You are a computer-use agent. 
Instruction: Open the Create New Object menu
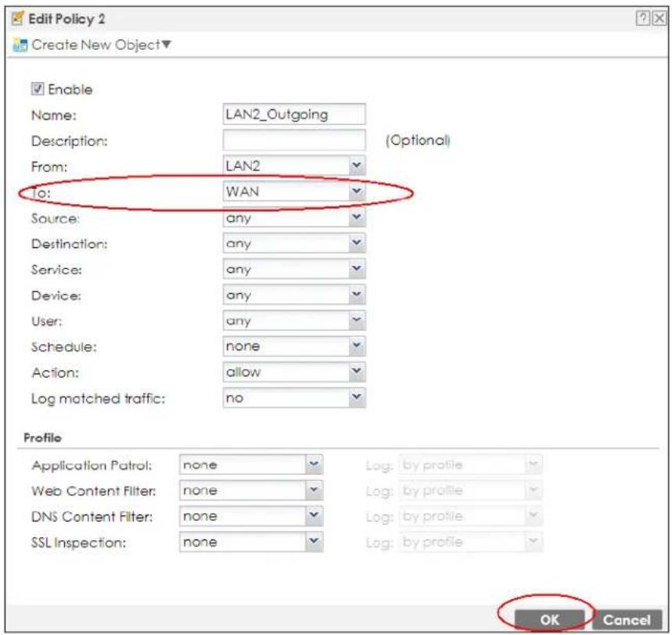click(101, 45)
